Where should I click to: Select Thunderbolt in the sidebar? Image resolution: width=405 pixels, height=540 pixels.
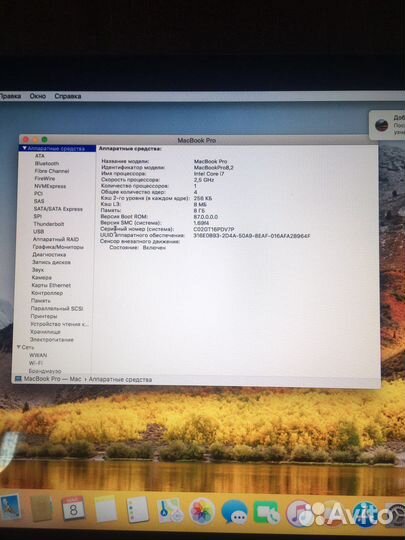(49, 224)
